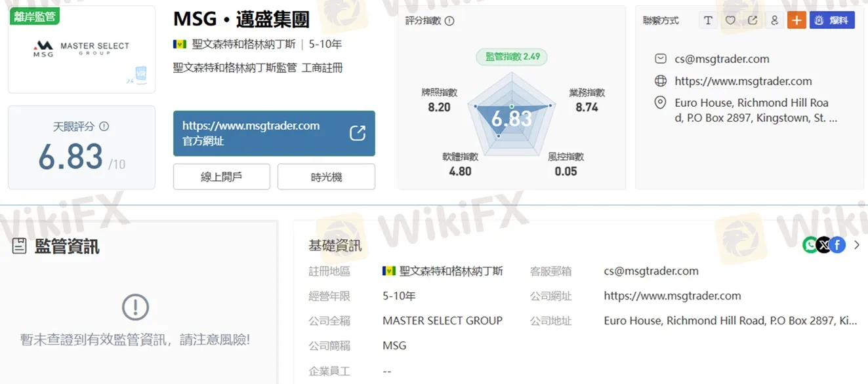Click the 6.83 score radar chart
868x384 pixels.
(512, 118)
